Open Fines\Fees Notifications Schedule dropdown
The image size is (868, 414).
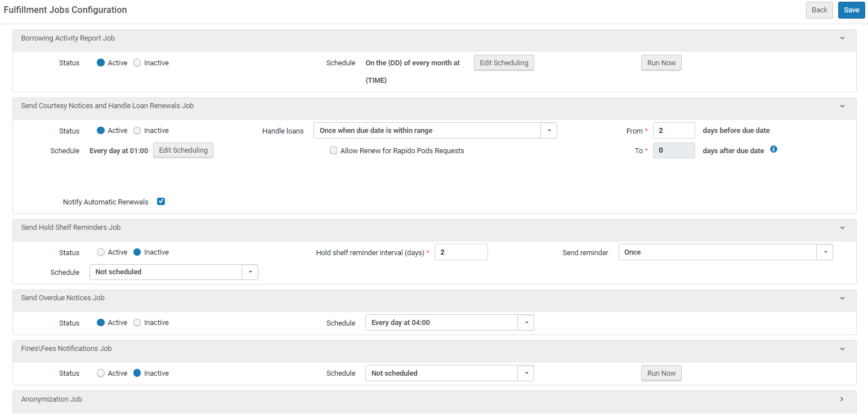450,373
